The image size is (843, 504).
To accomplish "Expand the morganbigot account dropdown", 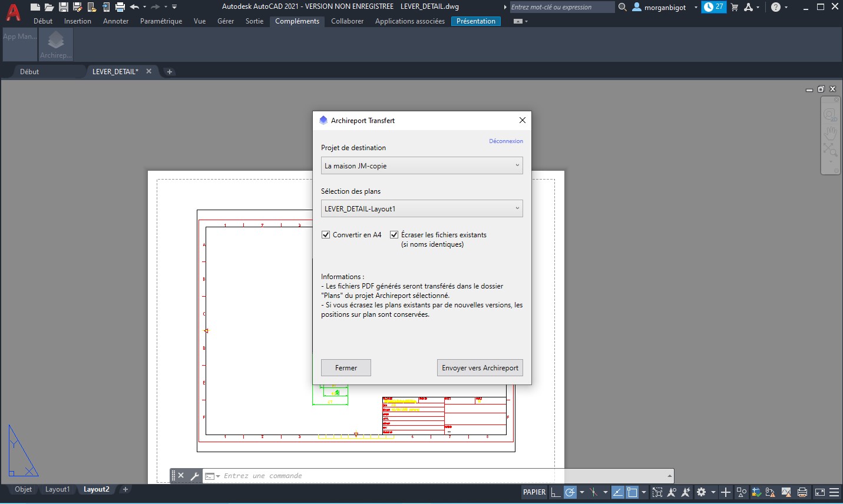I will click(x=696, y=8).
